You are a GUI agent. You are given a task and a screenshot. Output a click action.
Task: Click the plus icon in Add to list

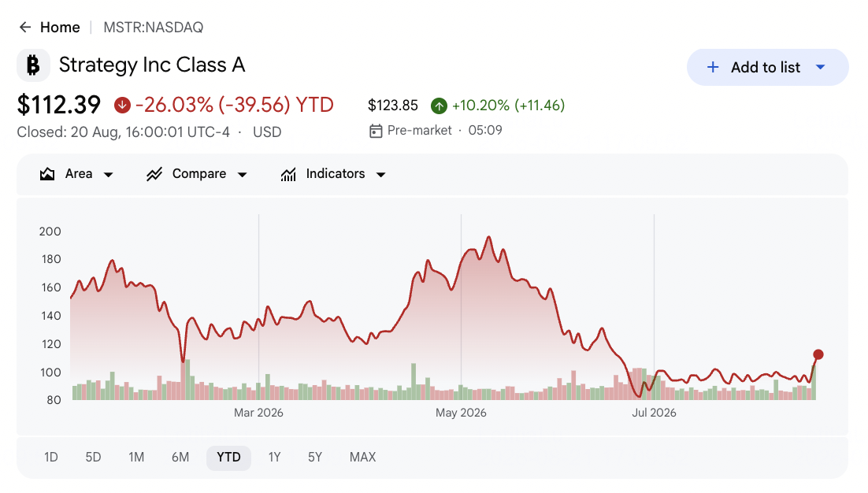click(x=713, y=68)
